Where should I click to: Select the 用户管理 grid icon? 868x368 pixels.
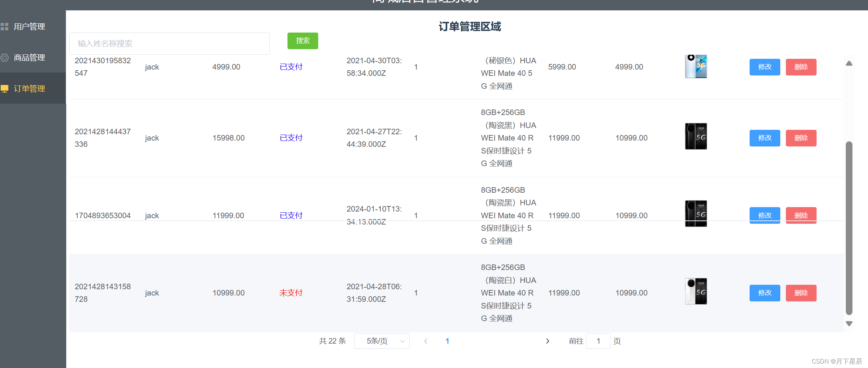pos(5,26)
